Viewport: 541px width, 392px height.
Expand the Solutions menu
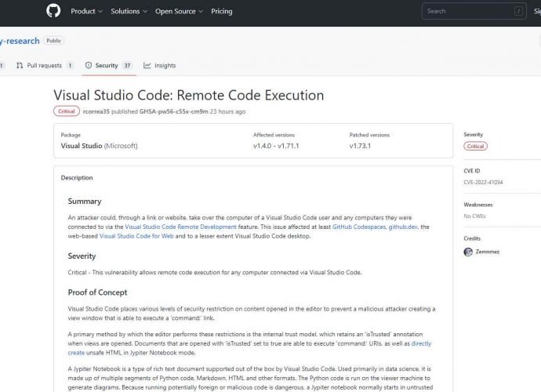129,12
